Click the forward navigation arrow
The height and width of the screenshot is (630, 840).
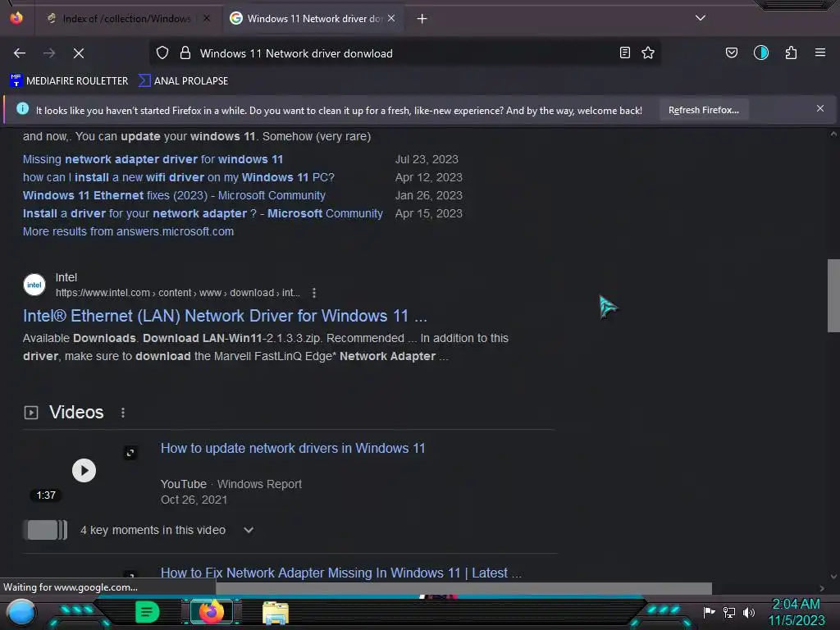pyautogui.click(x=49, y=53)
